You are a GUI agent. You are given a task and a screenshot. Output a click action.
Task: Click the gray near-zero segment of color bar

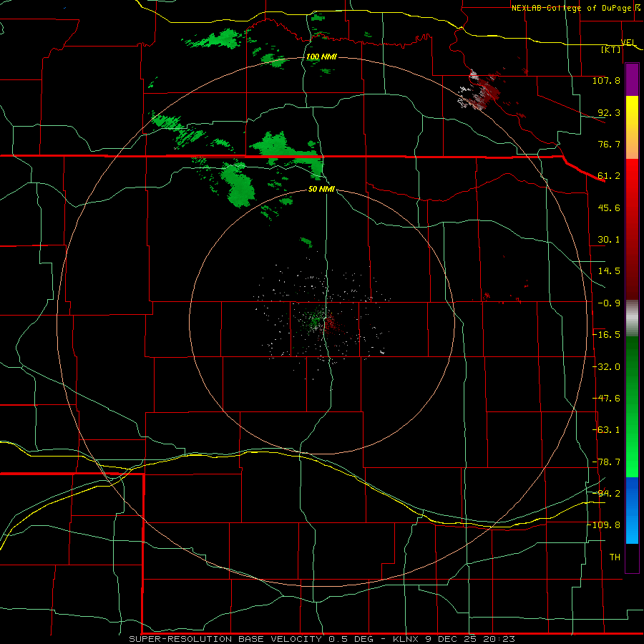pos(632,318)
